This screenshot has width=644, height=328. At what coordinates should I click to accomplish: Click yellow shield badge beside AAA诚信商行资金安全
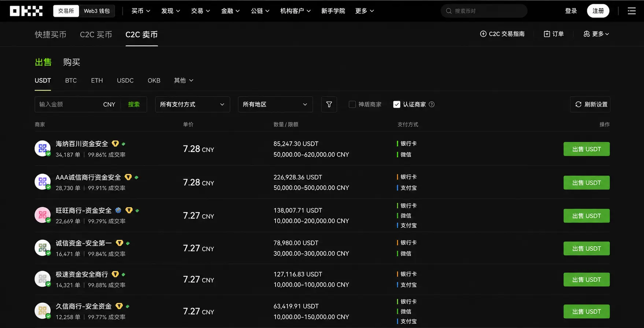pos(128,177)
